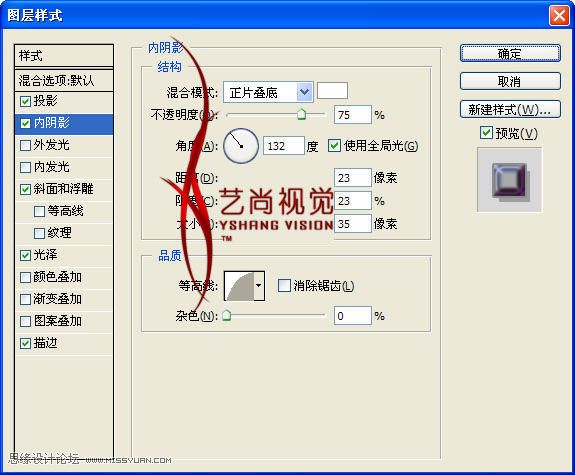Click the angle field showing 132
This screenshot has height=475, width=575.
tap(283, 146)
